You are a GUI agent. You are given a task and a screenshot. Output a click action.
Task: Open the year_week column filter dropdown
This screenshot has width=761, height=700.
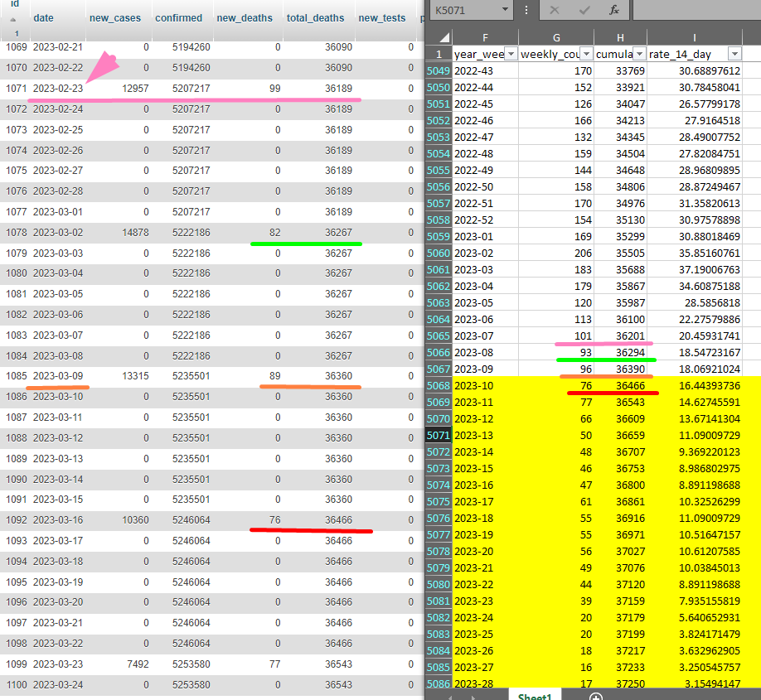click(x=511, y=54)
